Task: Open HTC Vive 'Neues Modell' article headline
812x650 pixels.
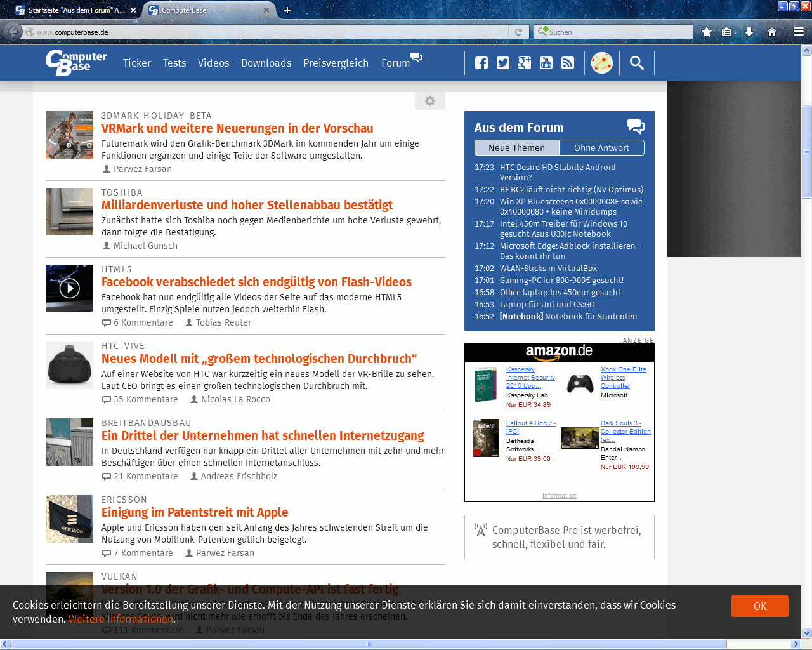Action: point(259,359)
